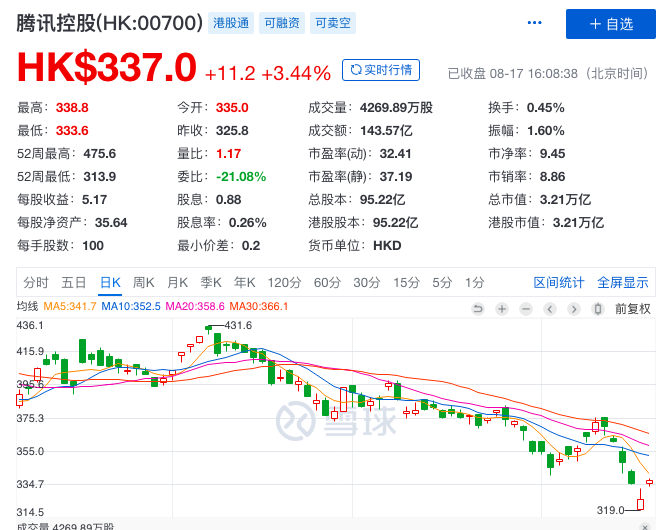
Task: Zoom in chart with plus icon
Action: 502,309
